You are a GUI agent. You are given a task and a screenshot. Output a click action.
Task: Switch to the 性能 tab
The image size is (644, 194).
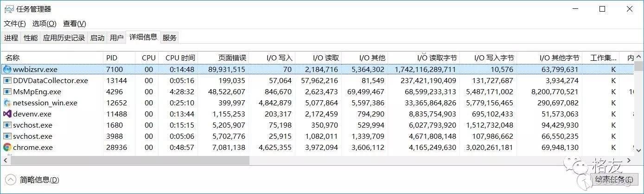point(31,38)
